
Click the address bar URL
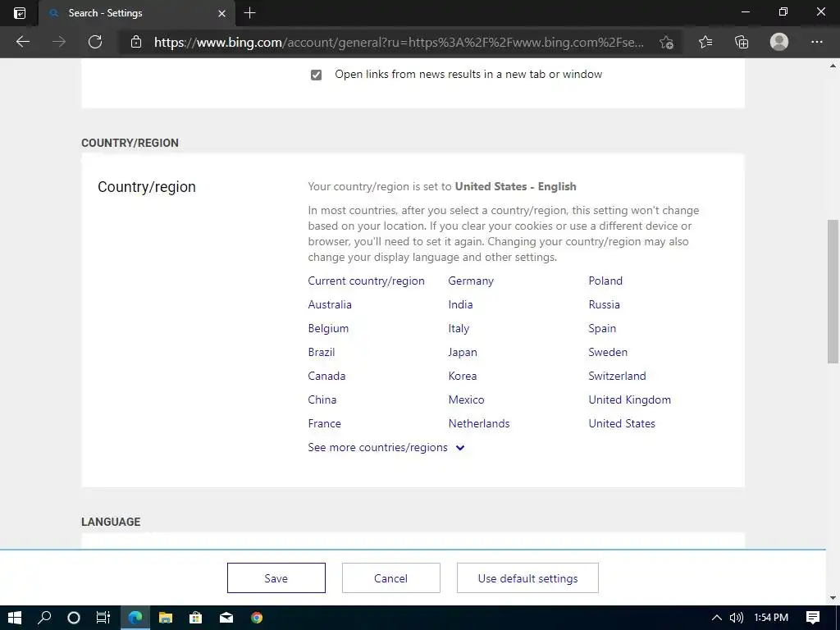399,43
